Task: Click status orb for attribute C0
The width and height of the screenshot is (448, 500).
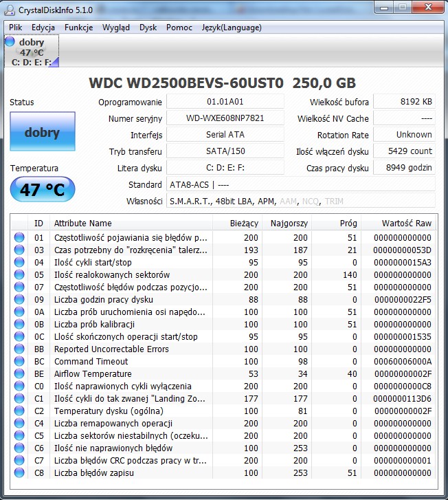Action: point(19,386)
